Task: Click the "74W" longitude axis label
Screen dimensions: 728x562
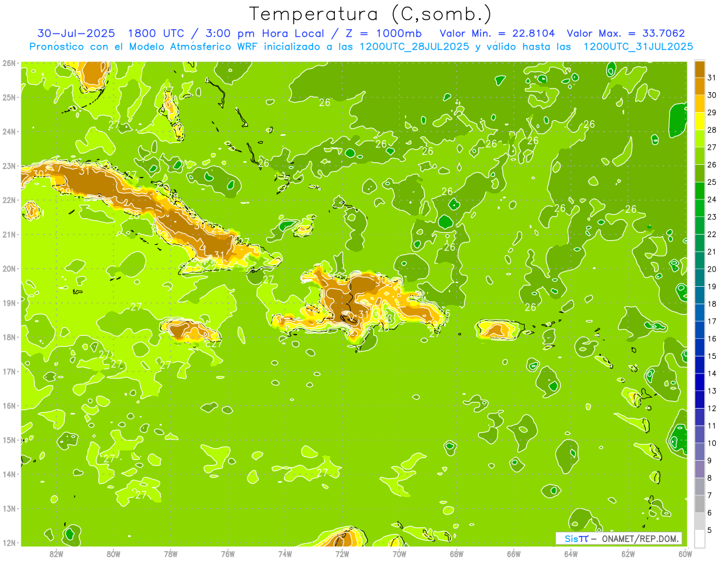Action: (285, 554)
